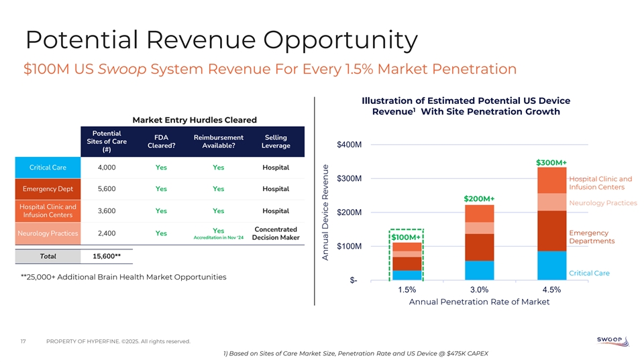Click the Emergency Dept row label
Viewport: 644px width, 362px height.
[47, 188]
